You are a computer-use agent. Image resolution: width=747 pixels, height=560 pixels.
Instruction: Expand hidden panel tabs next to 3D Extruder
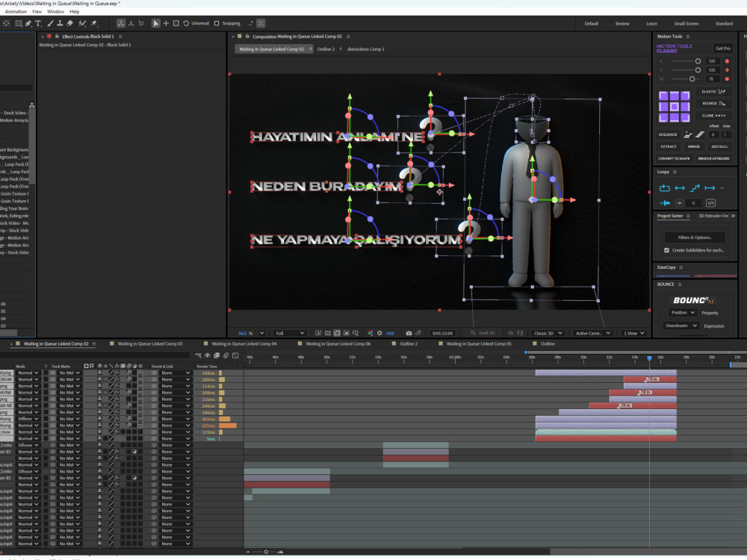[x=734, y=216]
